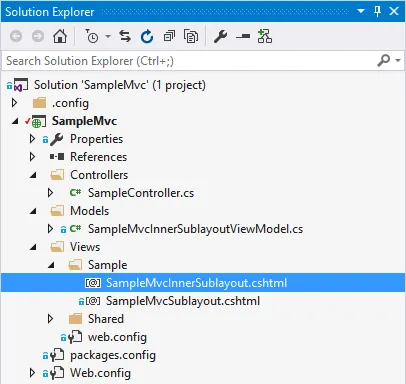Expand the Properties node
Viewport: 406px width, 384px height.
pos(32,139)
